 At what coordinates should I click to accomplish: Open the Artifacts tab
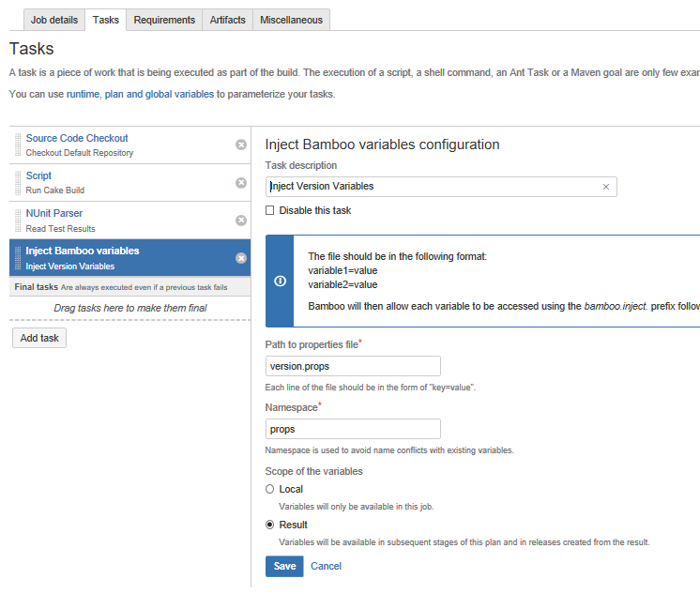point(227,20)
